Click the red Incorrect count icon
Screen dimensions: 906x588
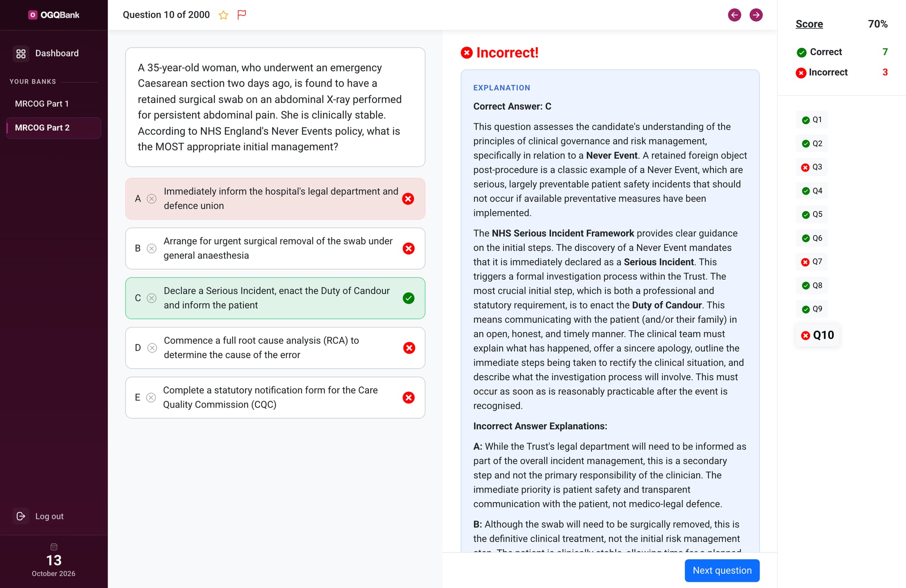[801, 73]
